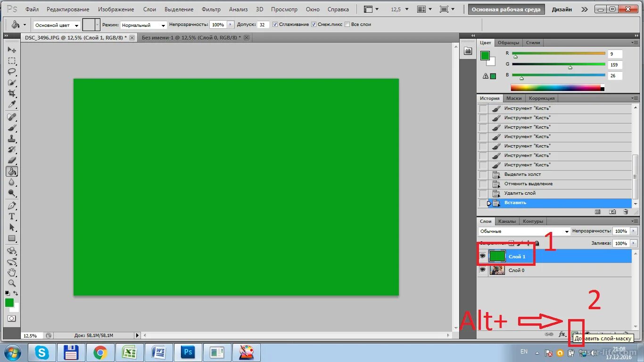Viewport: 644px width, 362px height.
Task: Toggle history brush source box for Удалить слой
Action: (x=483, y=193)
